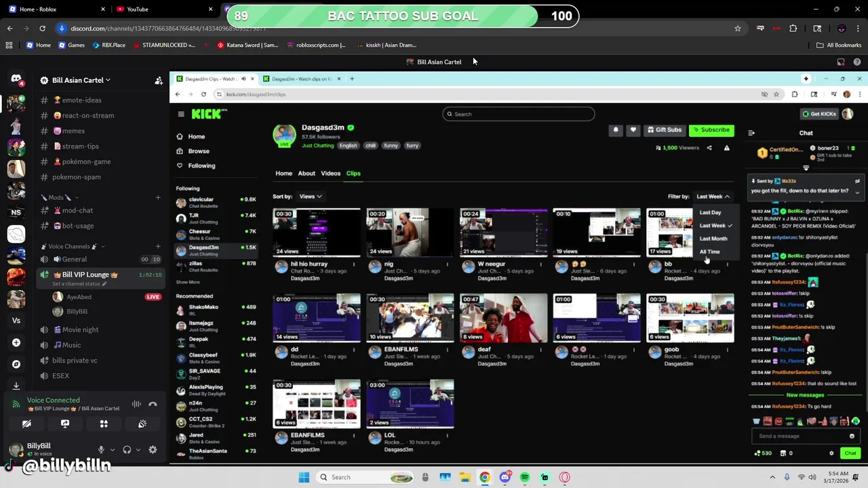Open headphone output options chevron
This screenshot has width=868, height=488.
[x=138, y=449]
